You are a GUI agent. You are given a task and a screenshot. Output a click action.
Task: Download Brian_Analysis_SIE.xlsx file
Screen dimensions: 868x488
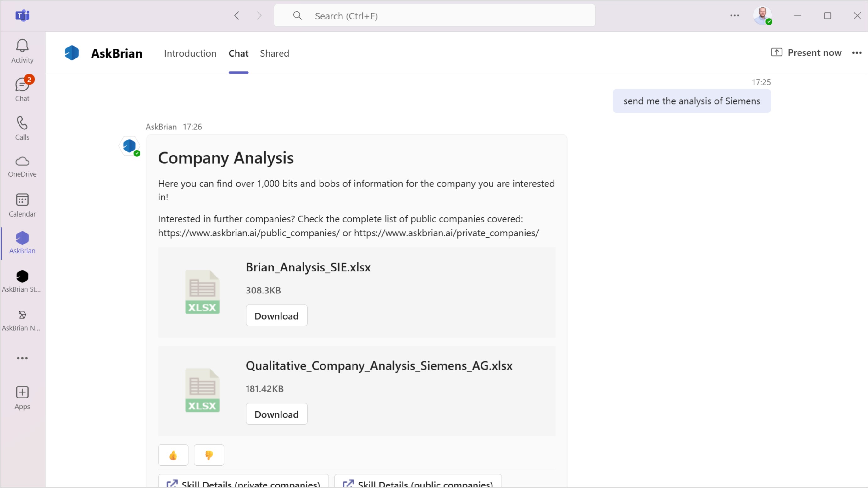click(276, 315)
